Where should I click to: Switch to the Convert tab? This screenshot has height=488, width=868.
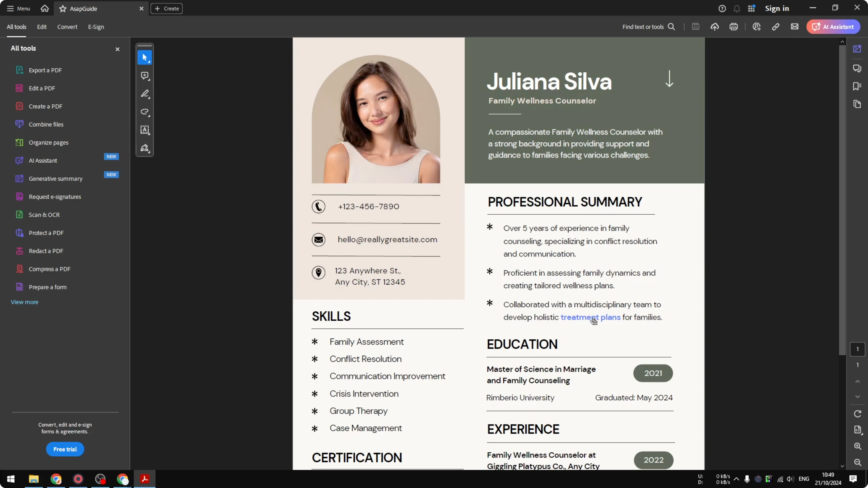click(x=67, y=27)
